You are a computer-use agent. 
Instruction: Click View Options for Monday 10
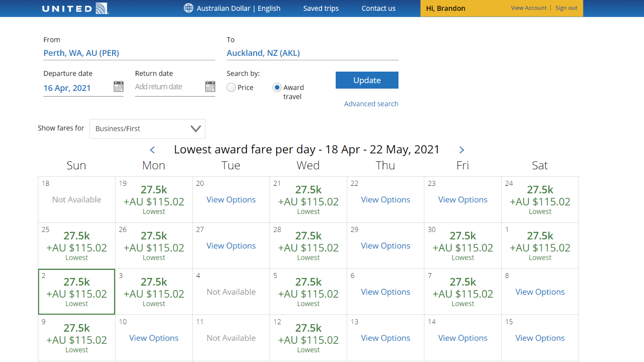(154, 338)
